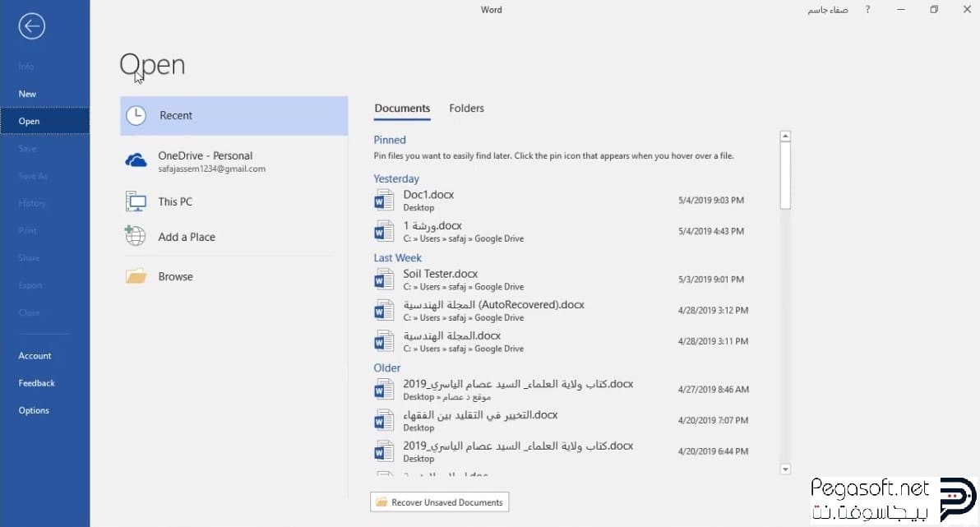Open the Help question mark icon
This screenshot has width=980, height=527.
pos(867,9)
